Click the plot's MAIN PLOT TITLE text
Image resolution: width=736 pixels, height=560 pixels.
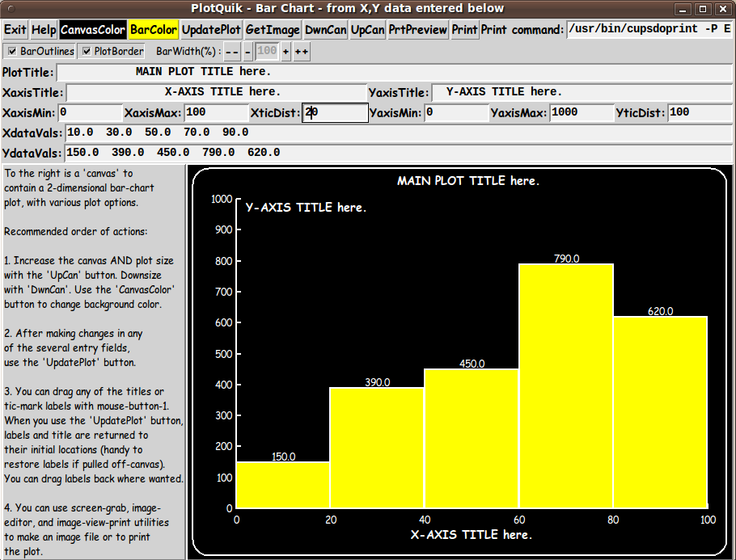coord(468,181)
